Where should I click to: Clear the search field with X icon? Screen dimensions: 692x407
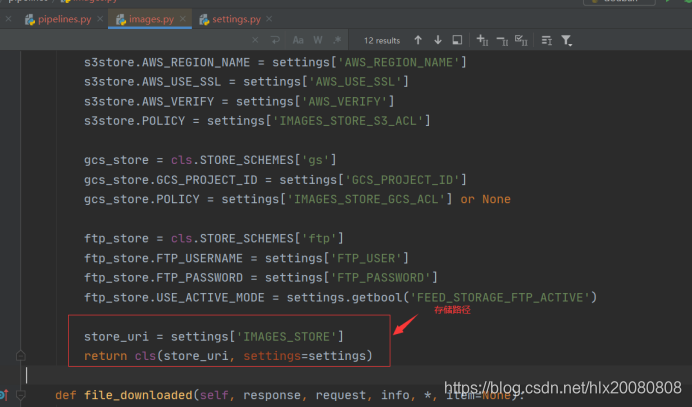coord(255,40)
